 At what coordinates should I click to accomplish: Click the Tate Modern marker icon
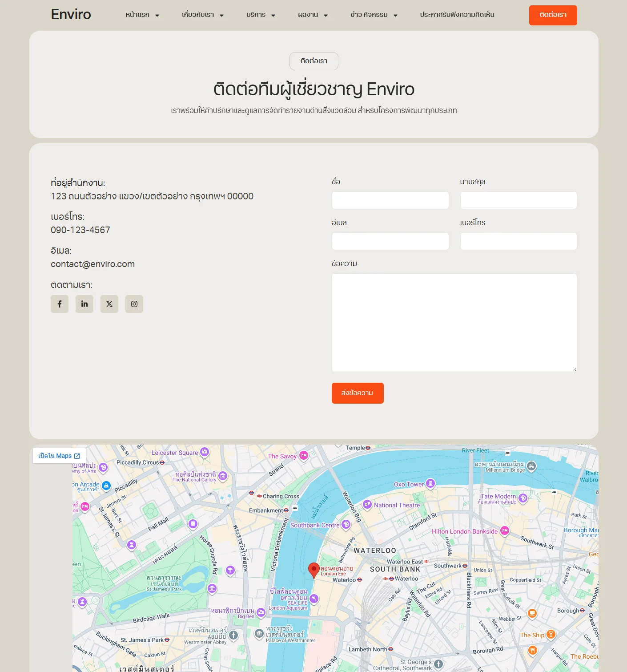[523, 498]
